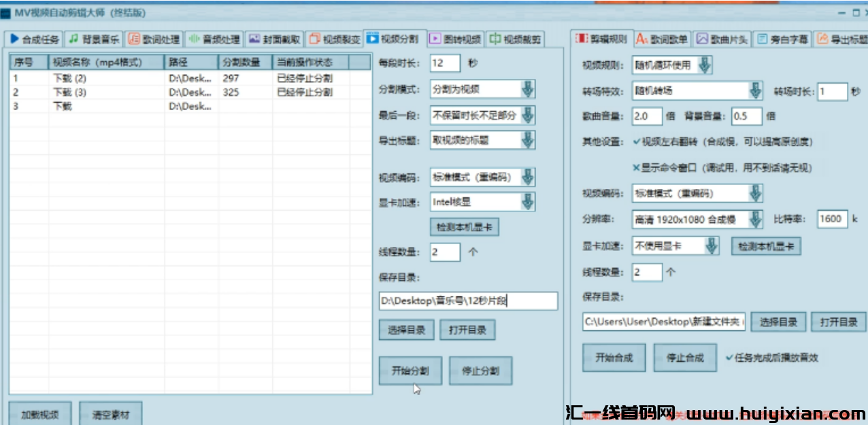Open the 分辨率 dropdown showing 1920x1080

click(755, 219)
